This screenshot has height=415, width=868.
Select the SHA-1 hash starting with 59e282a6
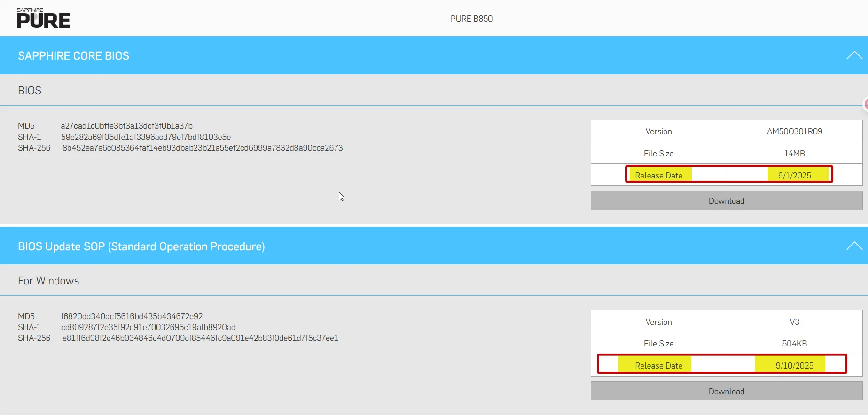click(146, 137)
